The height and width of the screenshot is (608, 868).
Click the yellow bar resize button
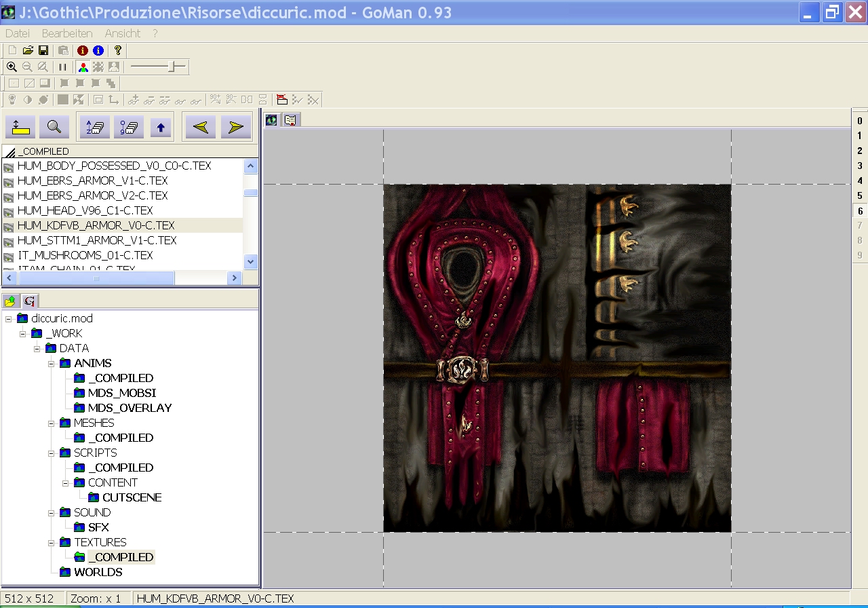pyautogui.click(x=20, y=127)
